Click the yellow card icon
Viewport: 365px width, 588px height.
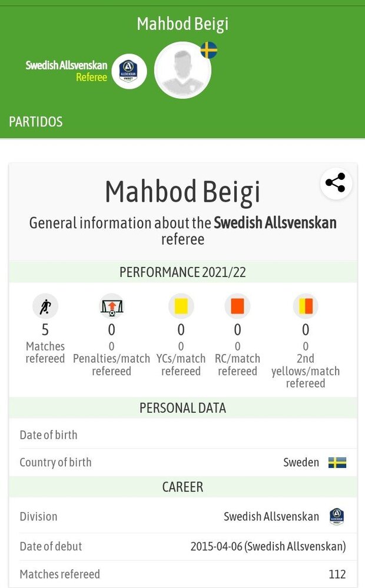[181, 306]
